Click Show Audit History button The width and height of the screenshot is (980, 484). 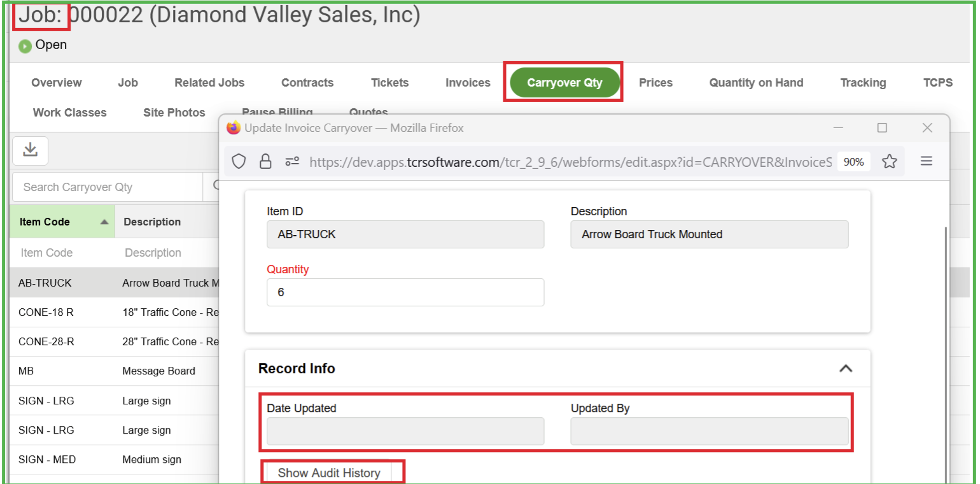tap(329, 473)
